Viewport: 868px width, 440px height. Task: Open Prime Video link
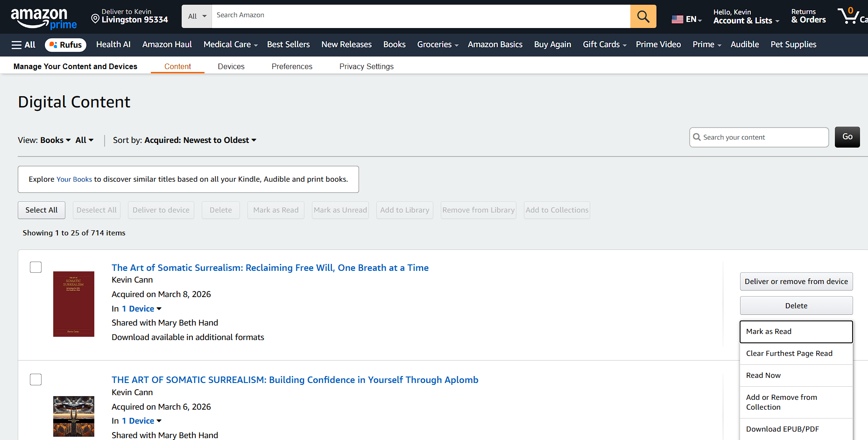click(658, 44)
